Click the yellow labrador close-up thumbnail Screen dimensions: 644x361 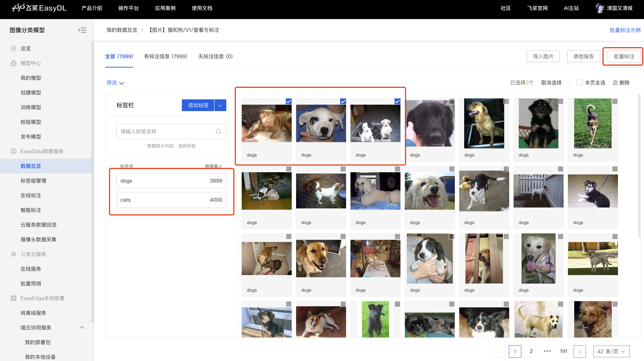coord(321,258)
